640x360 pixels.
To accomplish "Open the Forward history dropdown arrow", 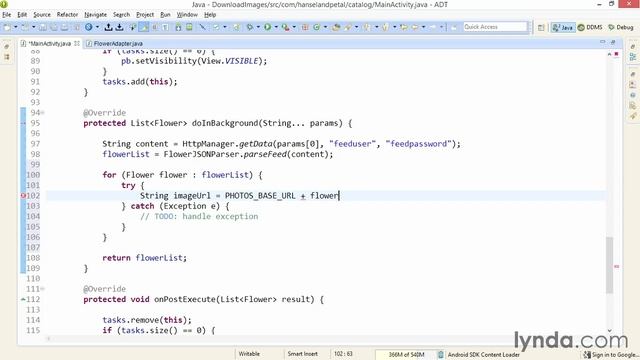I will (441, 27).
